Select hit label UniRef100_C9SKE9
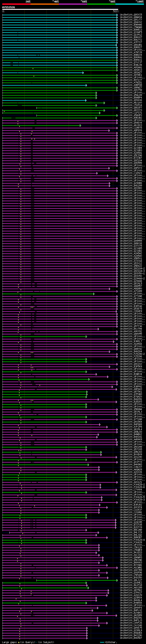The width and height of the screenshot is (146, 644). pos(131,311)
